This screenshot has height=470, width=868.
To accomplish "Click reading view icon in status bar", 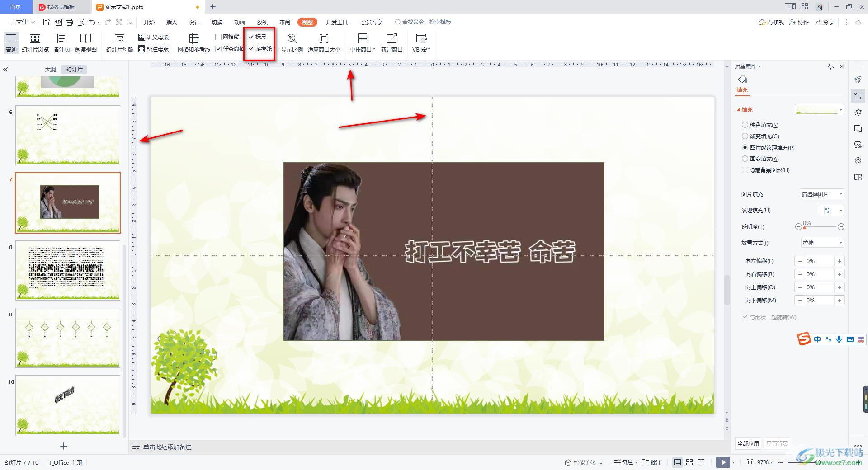I will click(x=701, y=462).
